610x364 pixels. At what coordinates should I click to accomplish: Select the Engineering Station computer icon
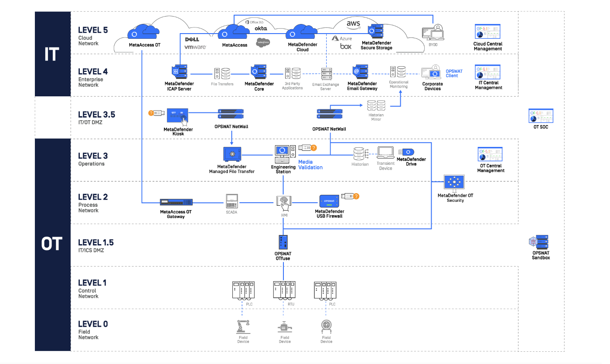coord(285,153)
